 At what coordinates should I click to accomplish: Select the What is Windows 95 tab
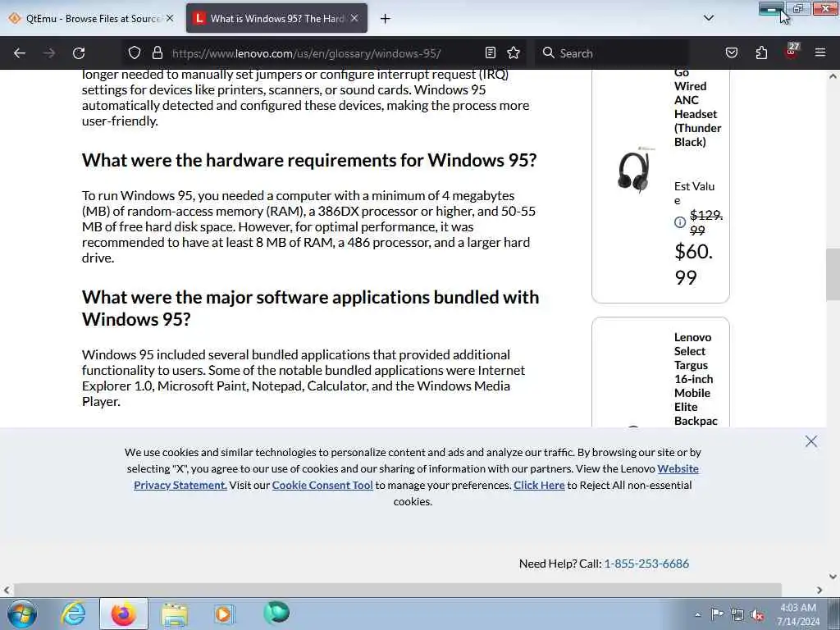click(x=276, y=18)
